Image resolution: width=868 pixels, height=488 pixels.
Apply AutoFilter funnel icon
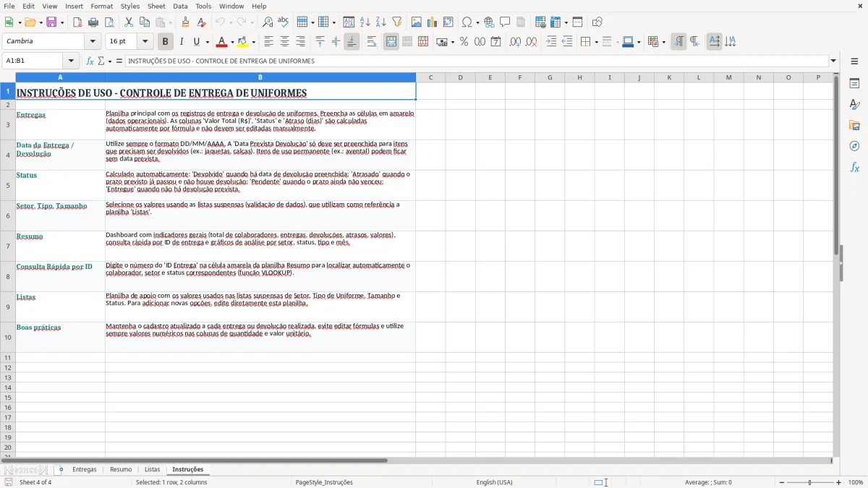397,22
